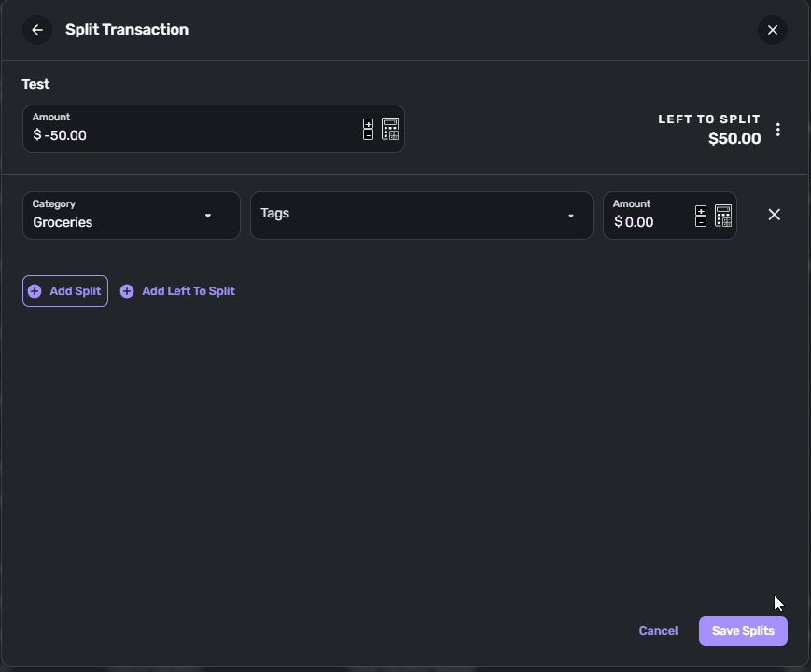Open the three-dot menu beside Left To Split

point(779,130)
